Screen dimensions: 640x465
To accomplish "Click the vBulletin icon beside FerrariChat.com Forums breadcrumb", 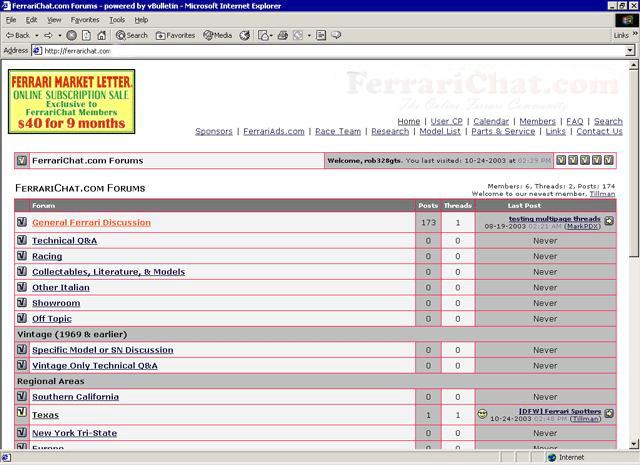I will tap(22, 160).
